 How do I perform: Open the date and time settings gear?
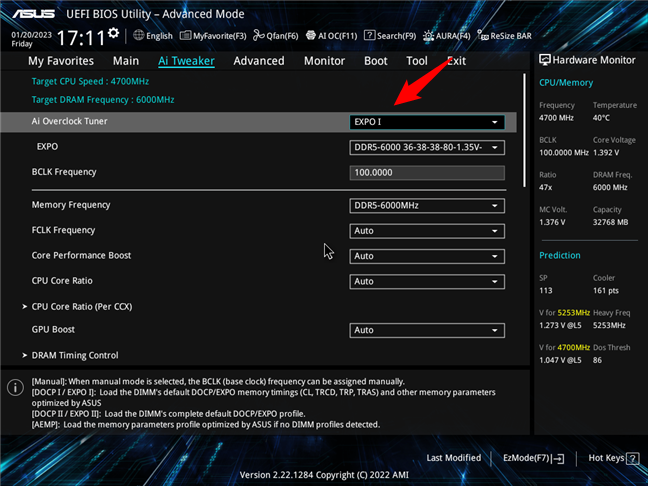(x=113, y=33)
